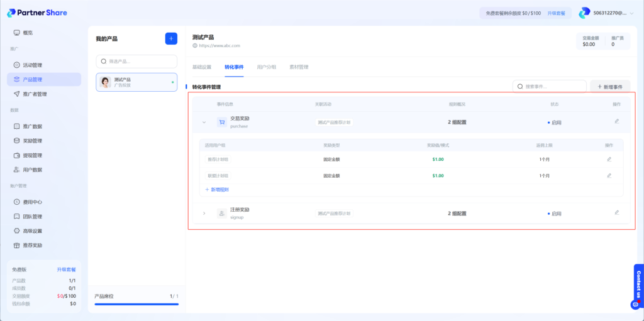Click the 新增规则 link
The image size is (644, 321).
click(x=217, y=189)
